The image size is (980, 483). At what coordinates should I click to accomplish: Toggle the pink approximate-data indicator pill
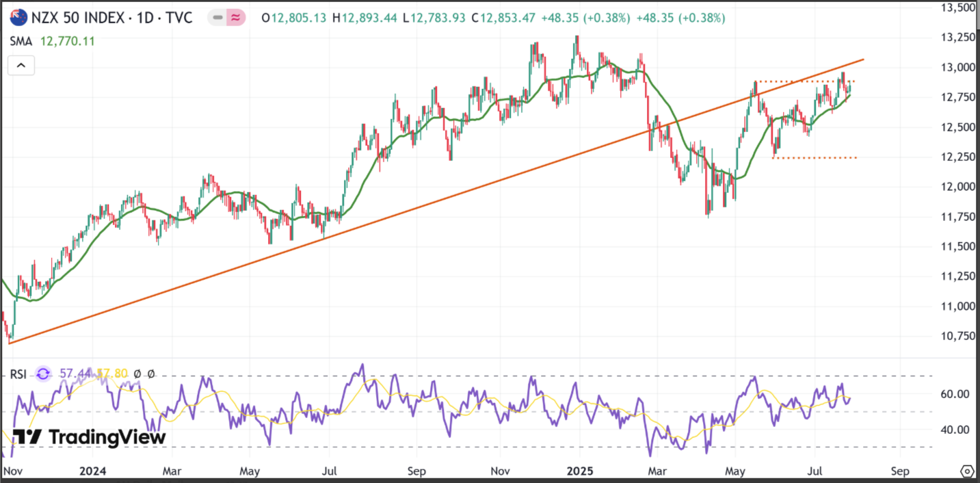(235, 18)
